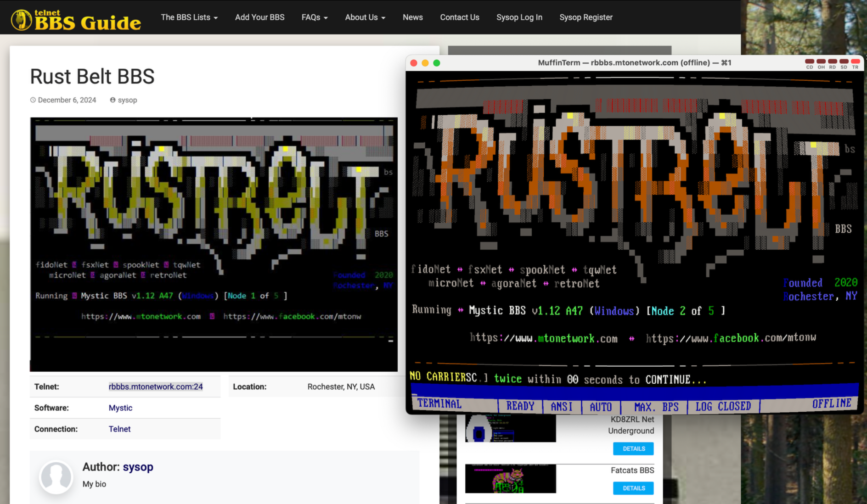Minimize the MuffinTerm window
The image size is (867, 504).
pyautogui.click(x=425, y=63)
